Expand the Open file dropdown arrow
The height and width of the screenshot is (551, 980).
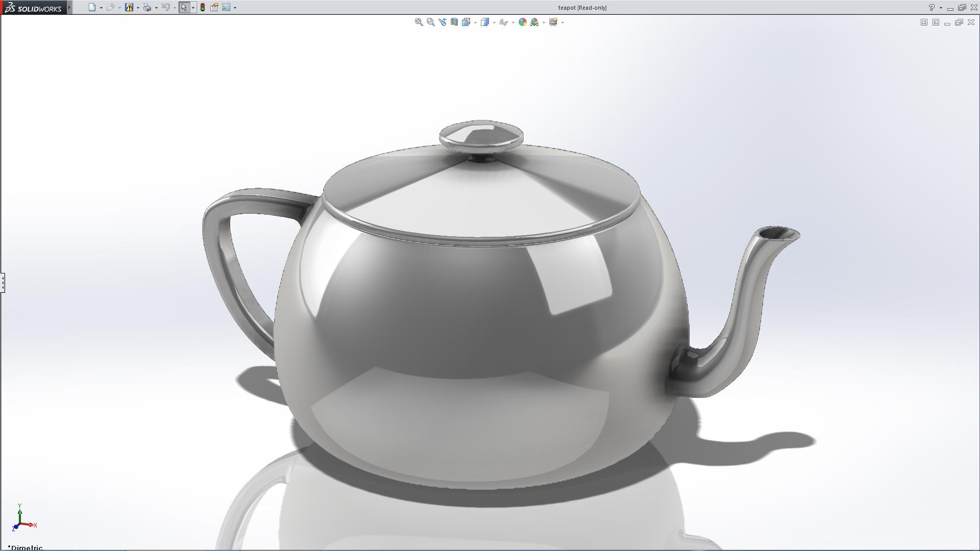coord(119,8)
